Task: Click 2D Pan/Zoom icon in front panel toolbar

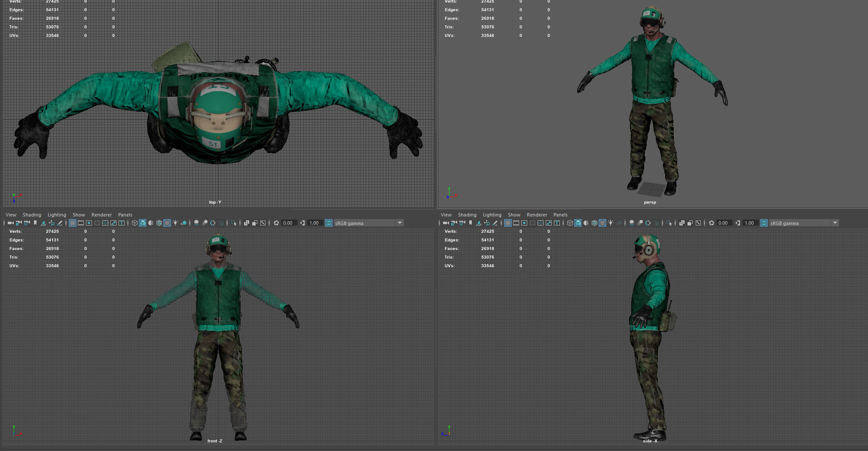Action: click(x=52, y=223)
